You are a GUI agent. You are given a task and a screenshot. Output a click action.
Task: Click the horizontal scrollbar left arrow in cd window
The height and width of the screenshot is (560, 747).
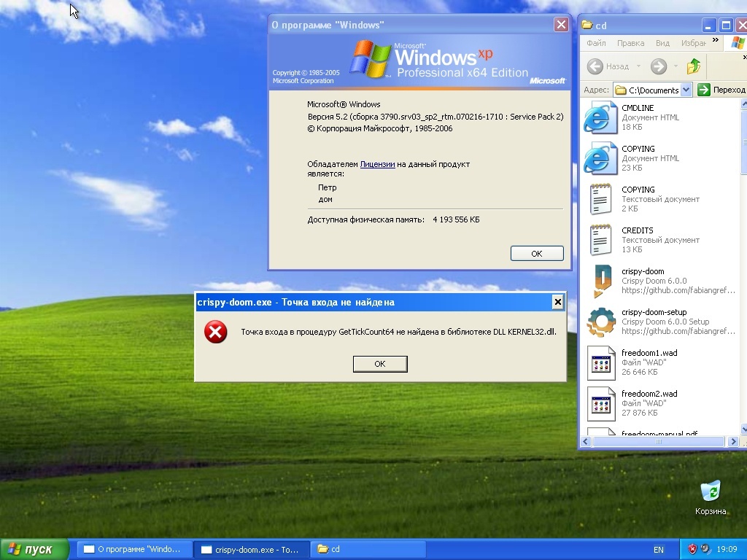[x=586, y=441]
